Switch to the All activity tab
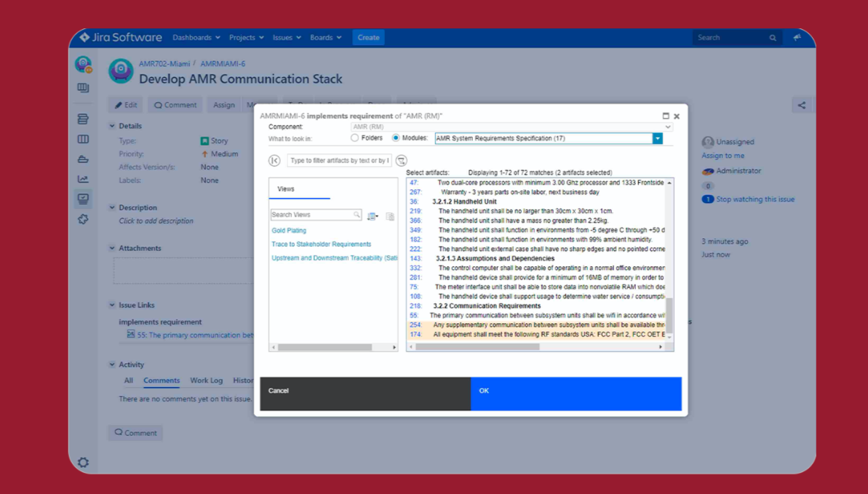Screen dimensions: 868x494 pyautogui.click(x=129, y=381)
